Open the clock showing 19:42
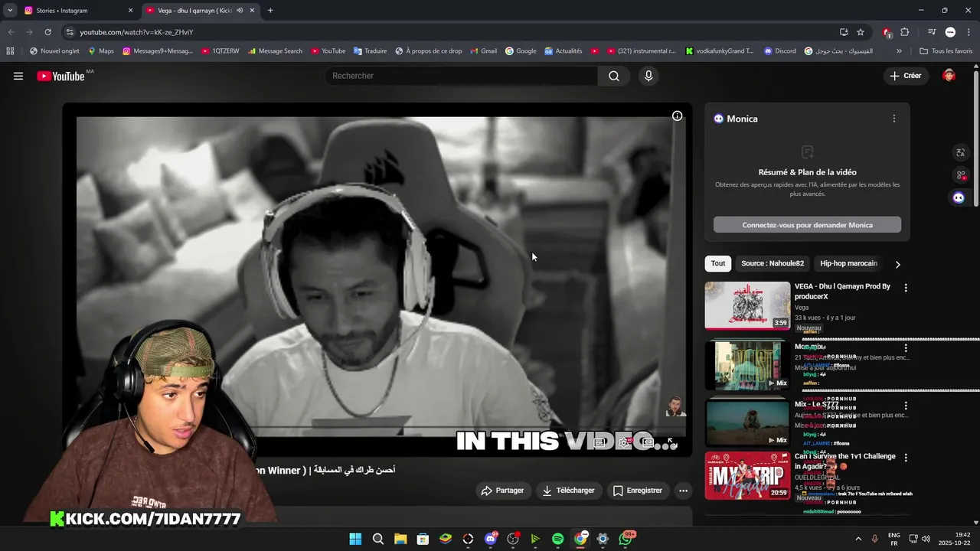 tap(953, 539)
